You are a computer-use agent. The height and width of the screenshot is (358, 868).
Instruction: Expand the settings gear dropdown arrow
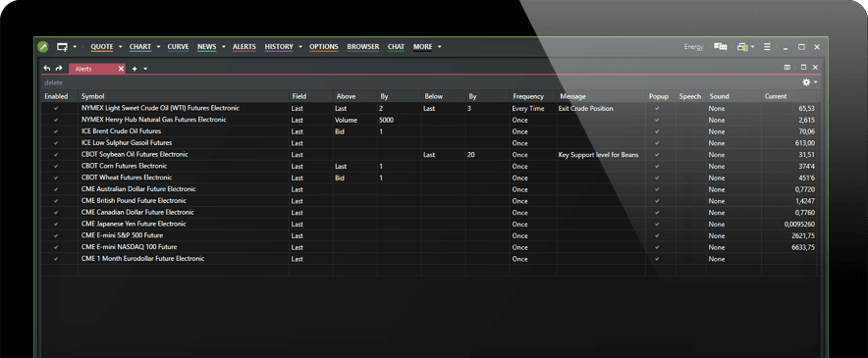[815, 81]
